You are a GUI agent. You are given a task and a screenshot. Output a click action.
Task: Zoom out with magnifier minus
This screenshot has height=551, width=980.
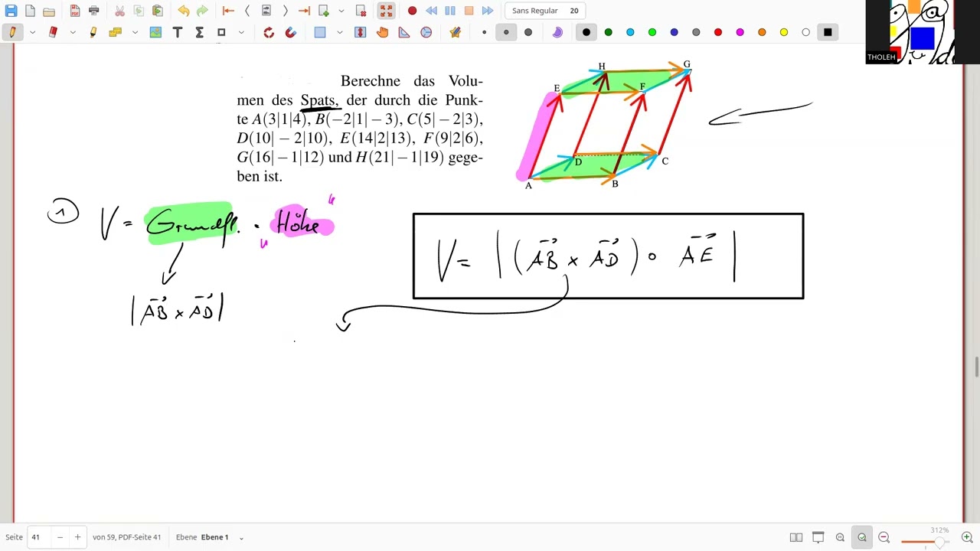pyautogui.click(x=884, y=537)
